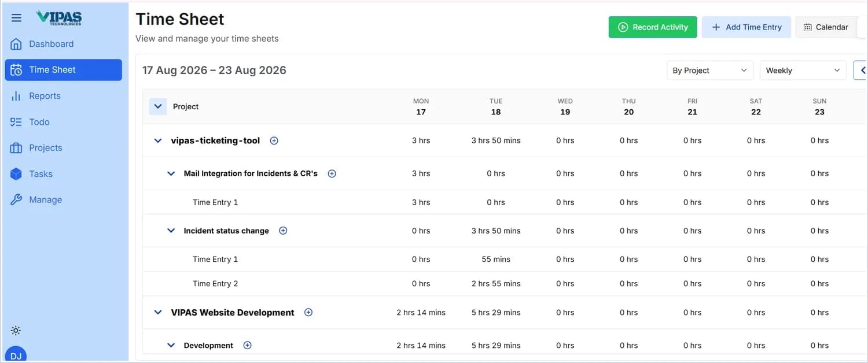This screenshot has width=868, height=363.
Task: Open Manage in the sidebar
Action: (x=64, y=200)
